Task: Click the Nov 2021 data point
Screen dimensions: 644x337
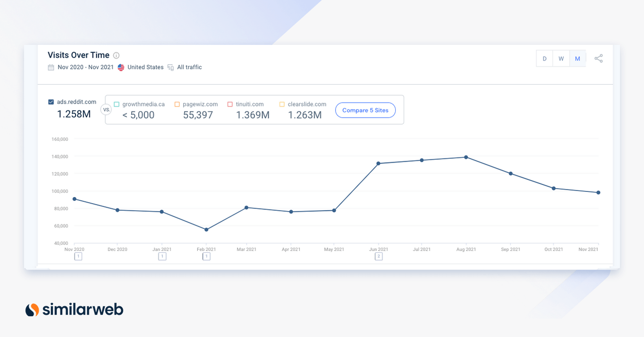Action: (598, 192)
